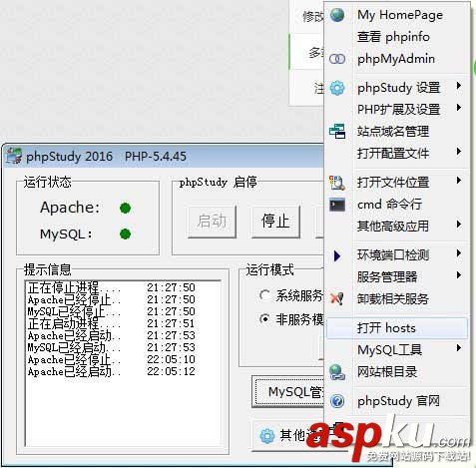Choose 卸载相关服务 menu entry
The width and height of the screenshot is (476, 468).
(397, 299)
